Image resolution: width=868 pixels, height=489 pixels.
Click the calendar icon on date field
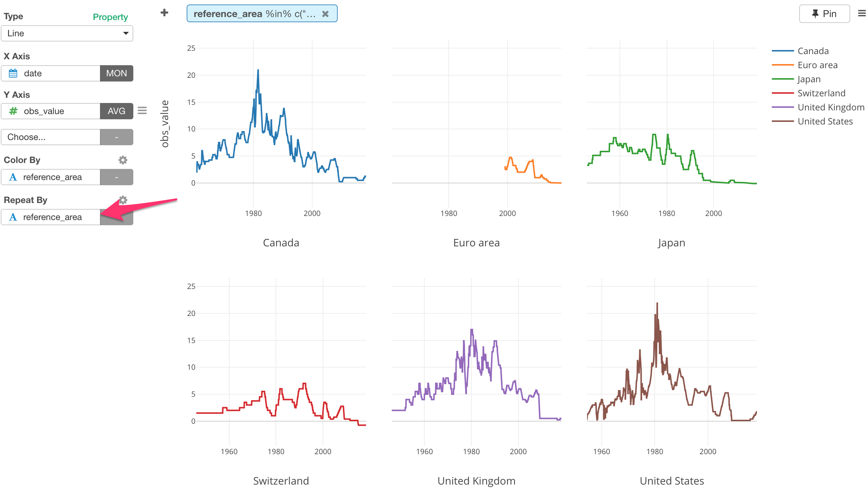point(13,73)
